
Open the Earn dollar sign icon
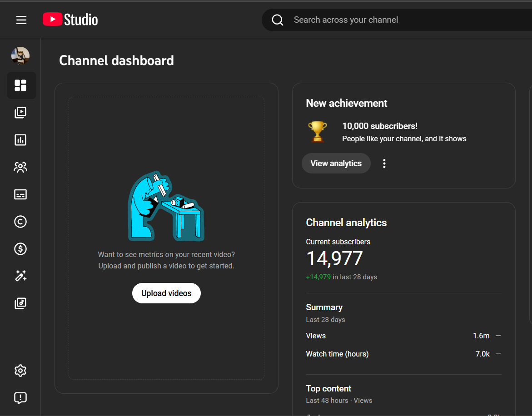pos(20,249)
